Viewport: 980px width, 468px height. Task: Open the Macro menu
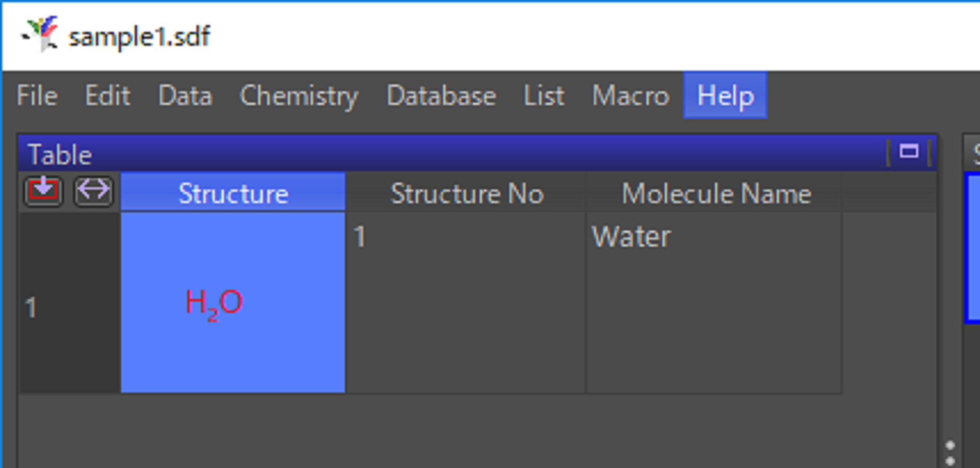tap(630, 96)
